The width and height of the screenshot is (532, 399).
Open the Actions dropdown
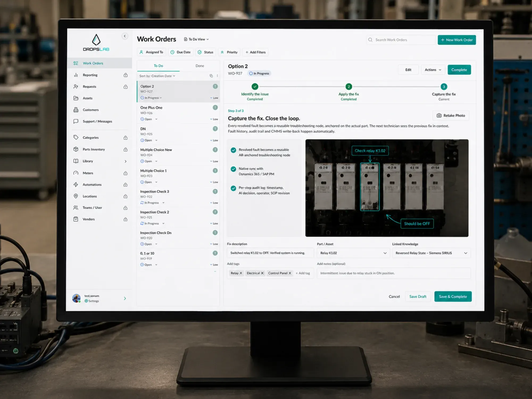433,70
